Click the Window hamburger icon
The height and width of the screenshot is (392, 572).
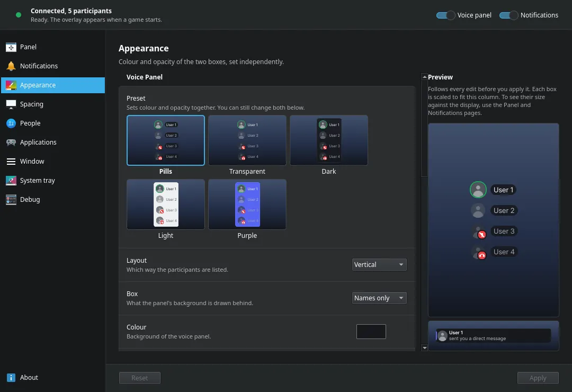(x=11, y=162)
